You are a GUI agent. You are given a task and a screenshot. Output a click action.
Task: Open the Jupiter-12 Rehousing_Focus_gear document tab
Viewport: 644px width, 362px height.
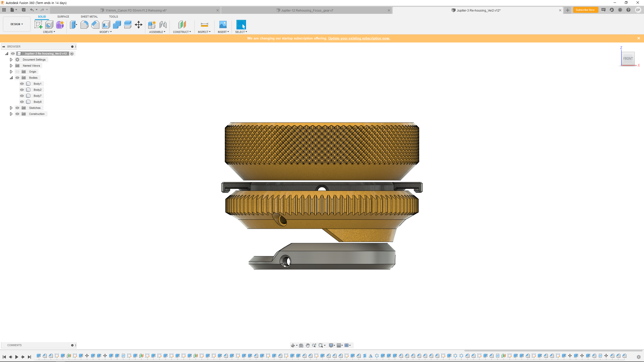pos(307,10)
